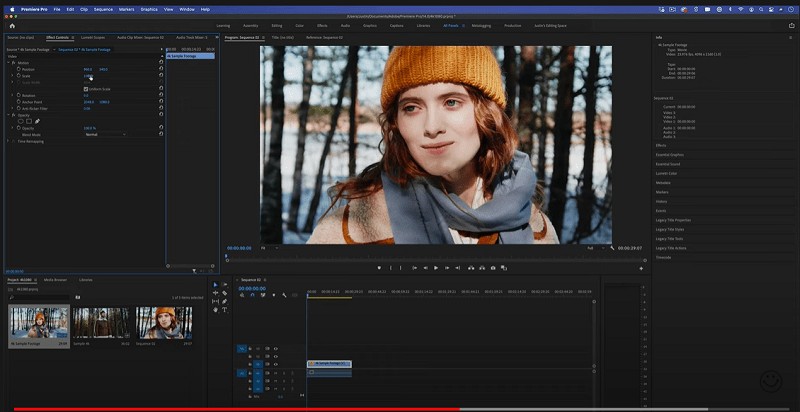Toggle animation stopwatch for Rotation
Screen dimensions: 800x412
tap(19, 95)
